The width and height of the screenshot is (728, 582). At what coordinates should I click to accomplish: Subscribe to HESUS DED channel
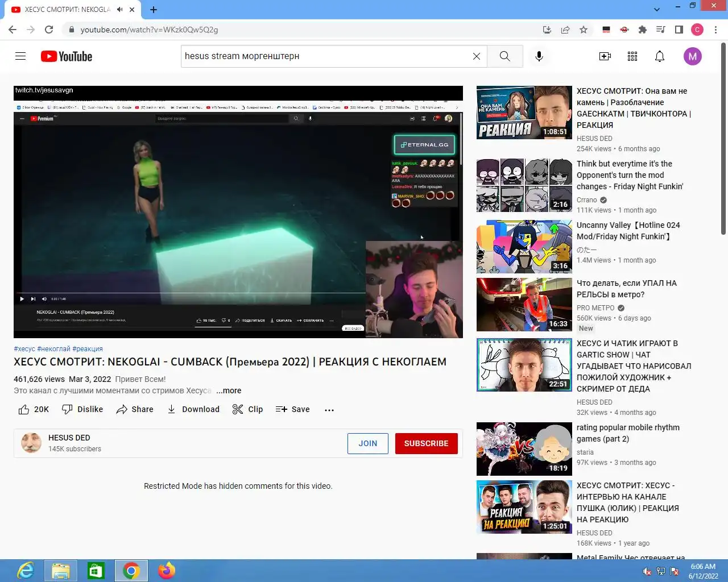426,443
